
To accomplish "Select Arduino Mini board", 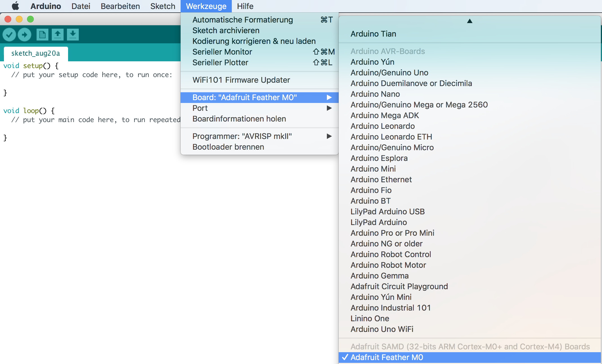I will [470, 169].
